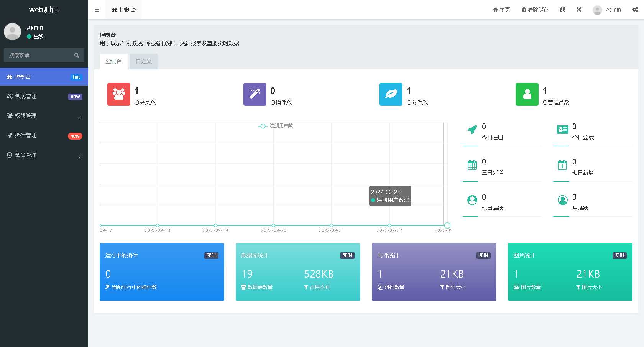Click the 当前运行中的插件数 wand icon
Image resolution: width=644 pixels, height=347 pixels.
108,287
